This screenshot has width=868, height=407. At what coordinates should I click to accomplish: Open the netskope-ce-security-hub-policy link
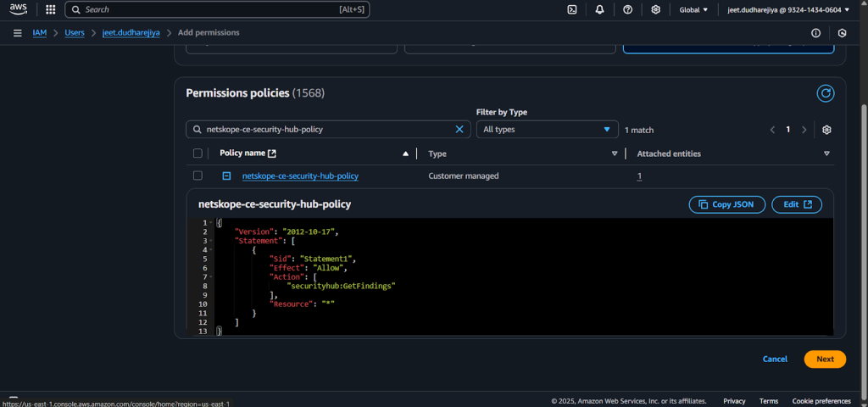(300, 176)
